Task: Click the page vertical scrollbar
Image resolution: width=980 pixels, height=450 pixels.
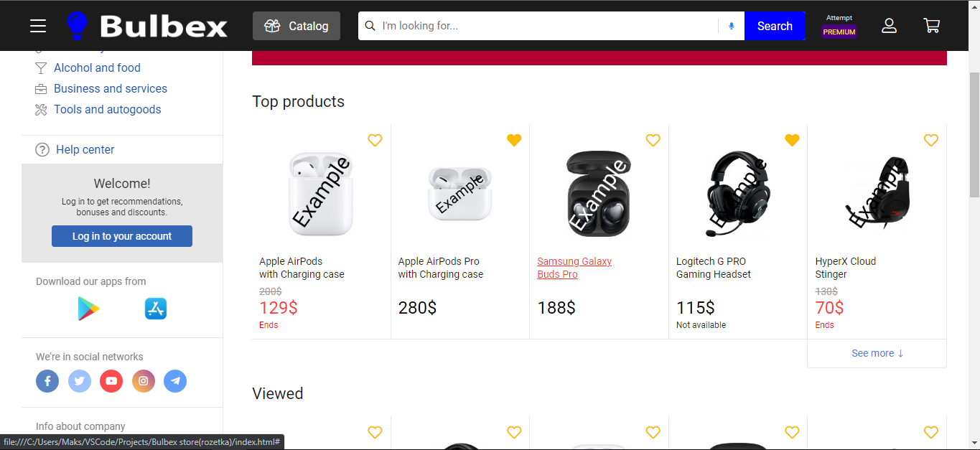Action: point(974,136)
